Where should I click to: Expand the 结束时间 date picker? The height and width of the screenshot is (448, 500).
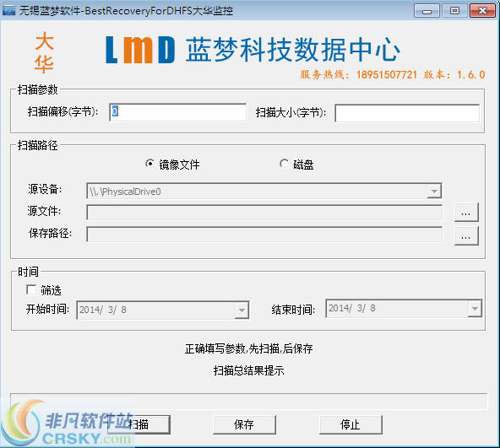[475, 308]
